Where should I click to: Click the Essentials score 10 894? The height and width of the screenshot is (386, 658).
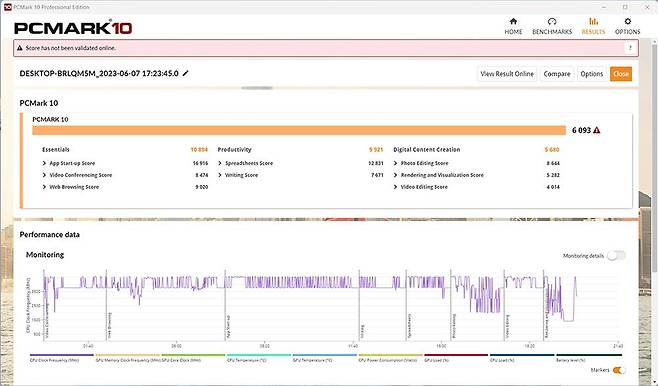click(x=199, y=150)
